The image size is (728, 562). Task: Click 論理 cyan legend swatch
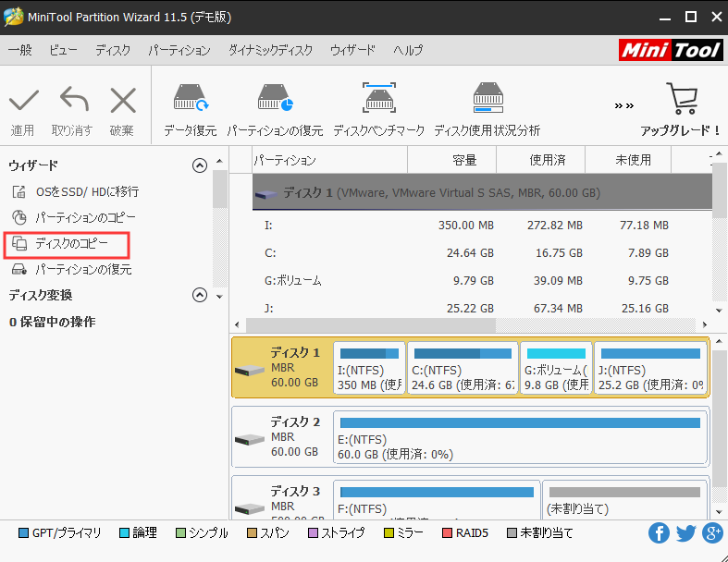coord(124,532)
